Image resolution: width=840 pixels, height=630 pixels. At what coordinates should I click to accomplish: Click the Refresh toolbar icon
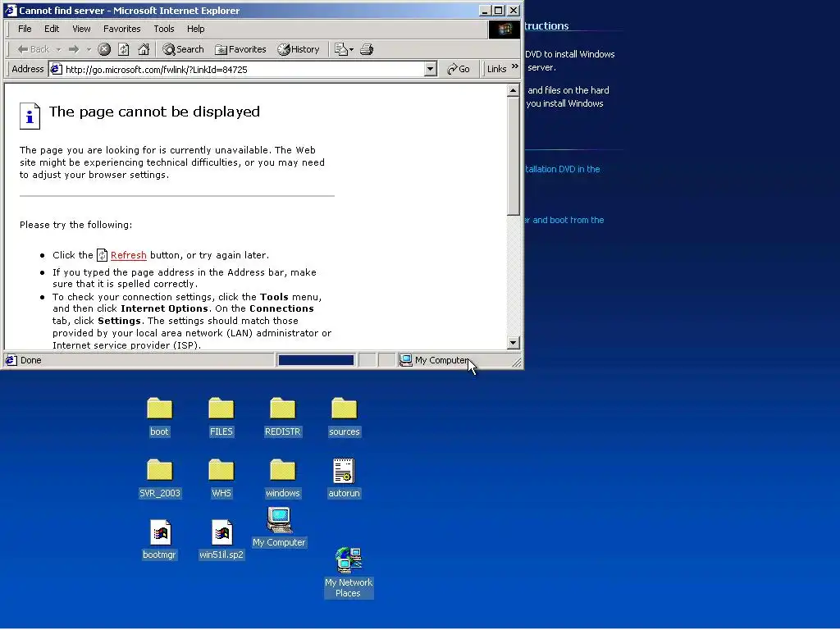point(124,49)
